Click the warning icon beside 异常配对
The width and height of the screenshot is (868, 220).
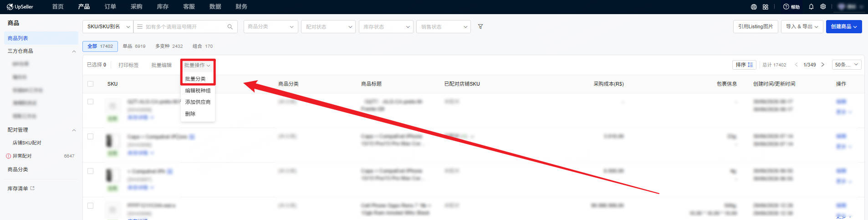click(x=8, y=156)
